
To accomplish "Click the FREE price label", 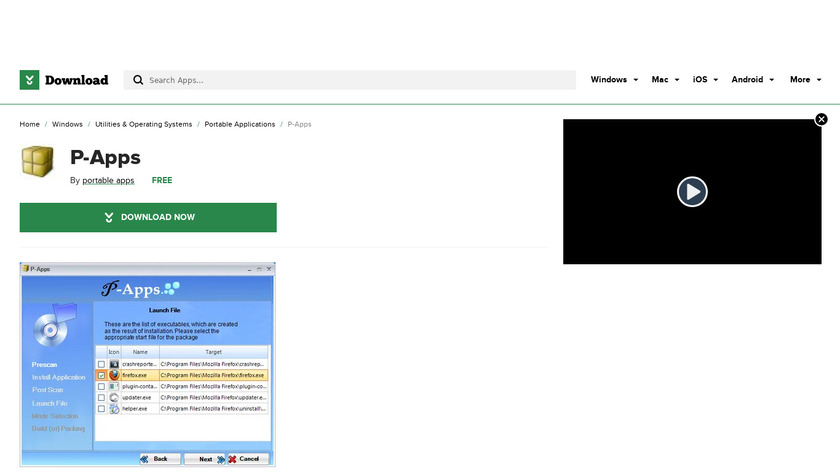I will click(x=162, y=181).
